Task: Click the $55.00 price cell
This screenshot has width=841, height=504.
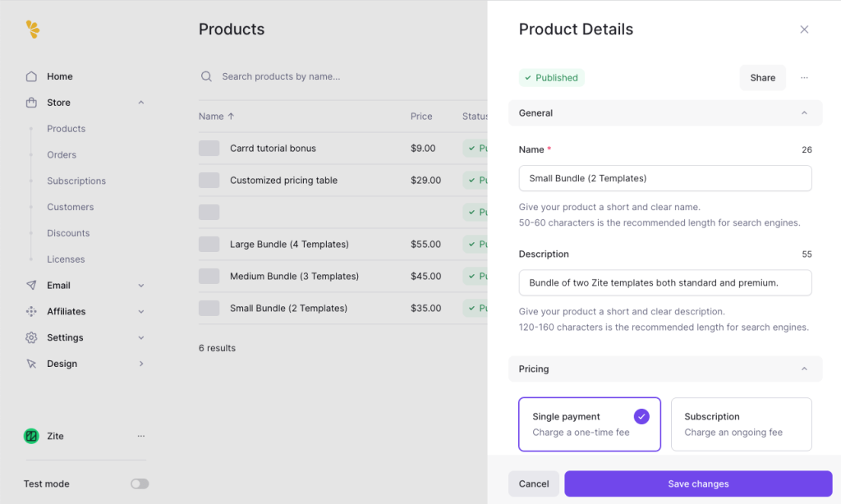Action: coord(426,244)
